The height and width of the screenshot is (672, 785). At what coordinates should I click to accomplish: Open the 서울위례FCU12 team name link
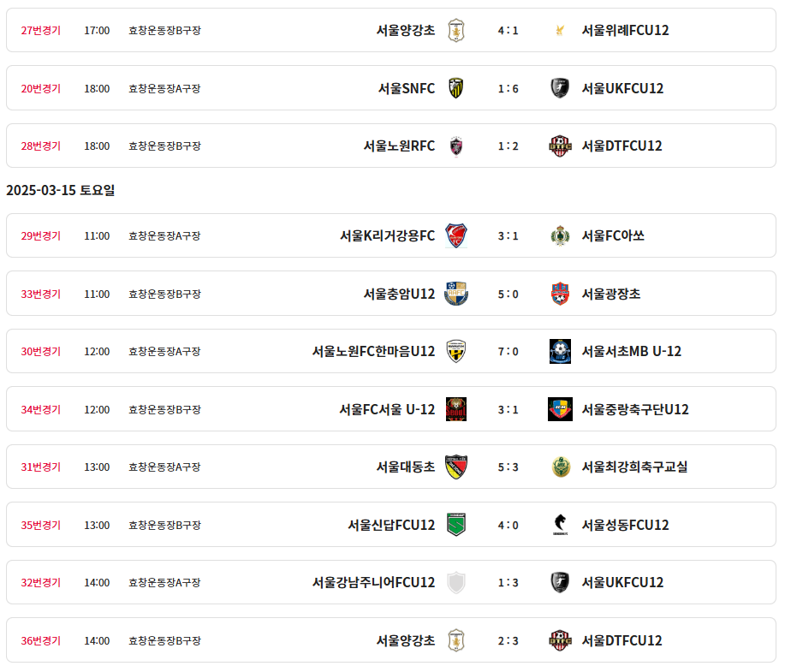[x=625, y=30]
